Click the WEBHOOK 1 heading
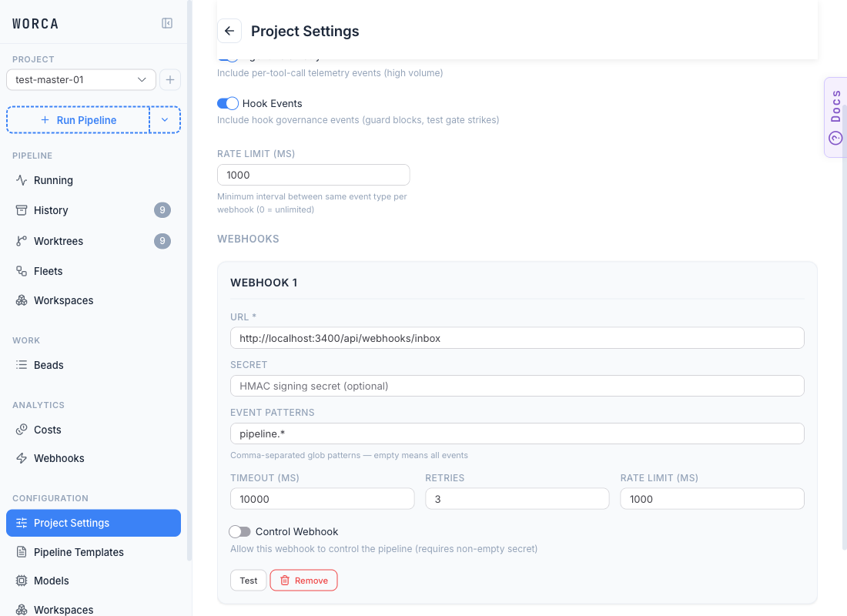The height and width of the screenshot is (616, 847). 263,283
